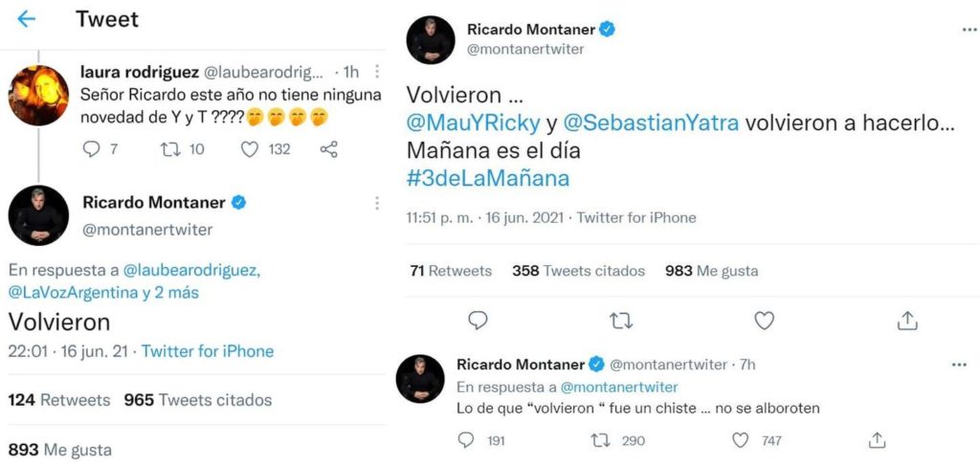Like laura rodriguez's tweet with 132 likes
The image size is (980, 467).
250,149
